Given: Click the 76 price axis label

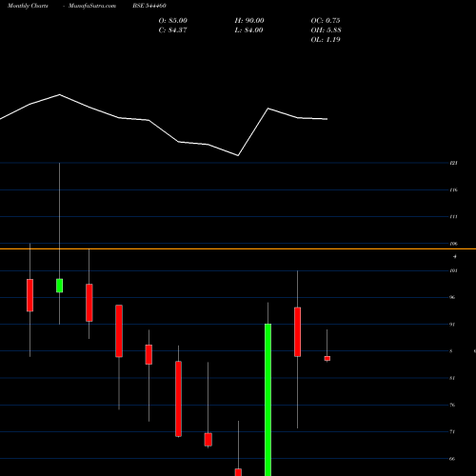Looking at the screenshot, I should tap(452, 405).
